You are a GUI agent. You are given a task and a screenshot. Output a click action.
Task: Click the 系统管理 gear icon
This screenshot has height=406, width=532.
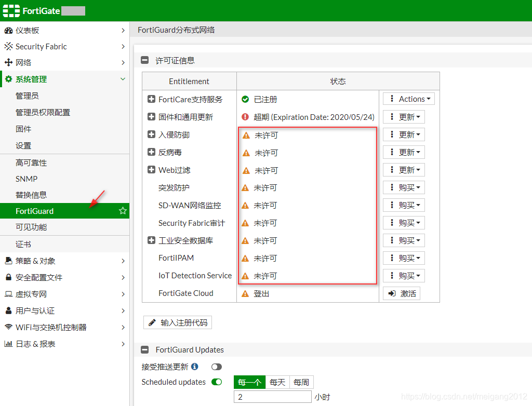[x=8, y=79]
